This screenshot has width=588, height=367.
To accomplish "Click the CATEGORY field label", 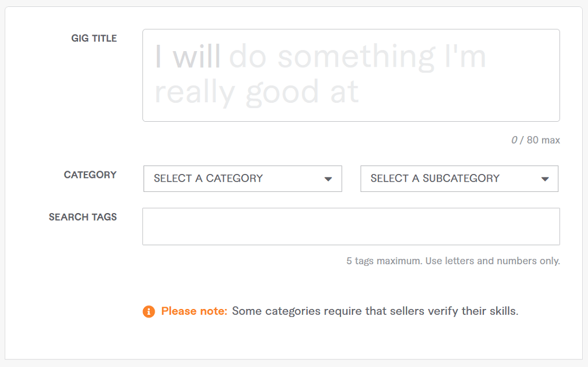I will coord(90,175).
